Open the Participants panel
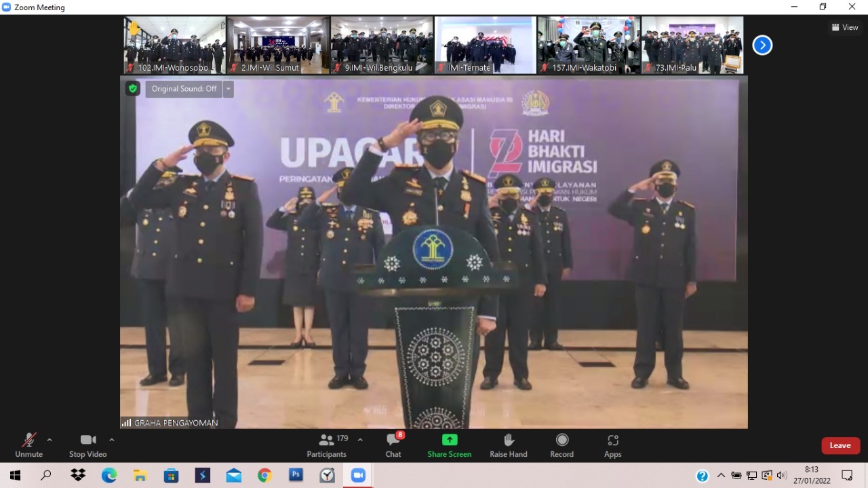Image resolution: width=868 pixels, height=488 pixels. click(326, 445)
